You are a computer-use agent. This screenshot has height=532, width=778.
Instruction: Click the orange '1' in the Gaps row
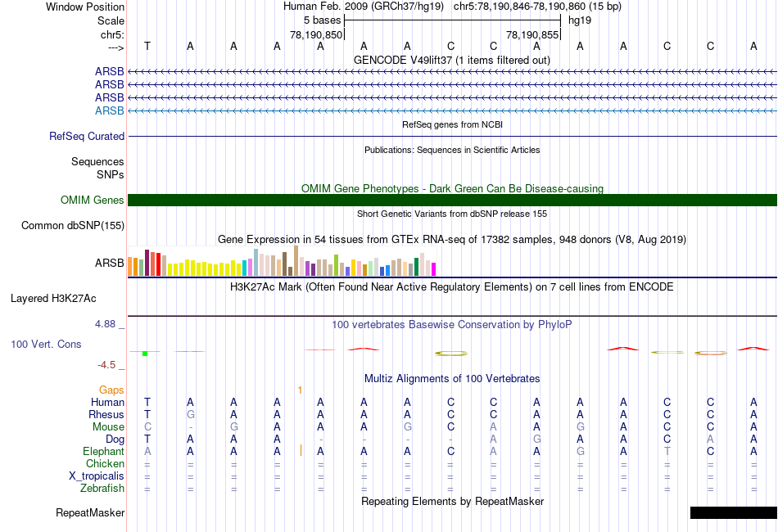(300, 390)
